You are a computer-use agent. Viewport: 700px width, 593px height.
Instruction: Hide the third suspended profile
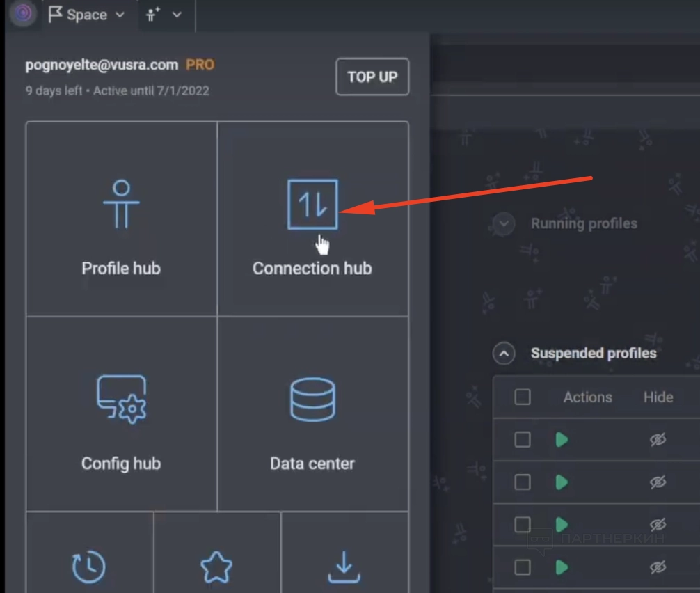click(658, 525)
